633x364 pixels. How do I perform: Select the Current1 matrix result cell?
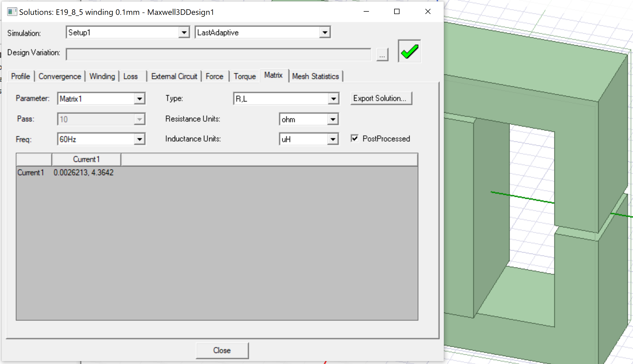(x=83, y=173)
